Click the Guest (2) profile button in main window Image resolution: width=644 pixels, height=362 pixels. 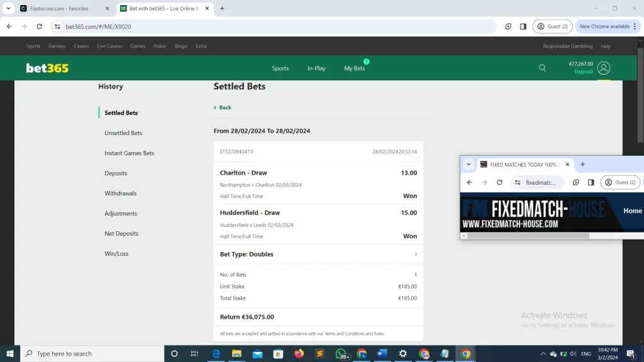tap(552, 26)
